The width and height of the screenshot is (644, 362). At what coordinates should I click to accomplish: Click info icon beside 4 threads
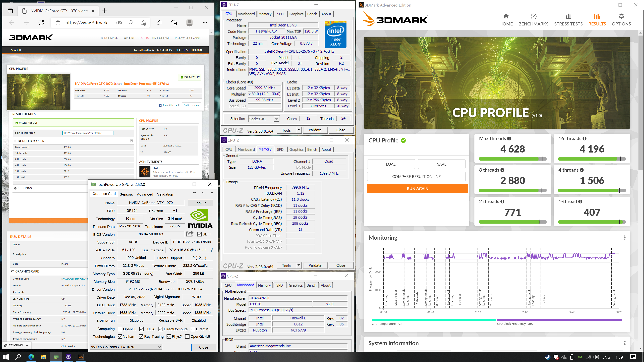pyautogui.click(x=582, y=170)
